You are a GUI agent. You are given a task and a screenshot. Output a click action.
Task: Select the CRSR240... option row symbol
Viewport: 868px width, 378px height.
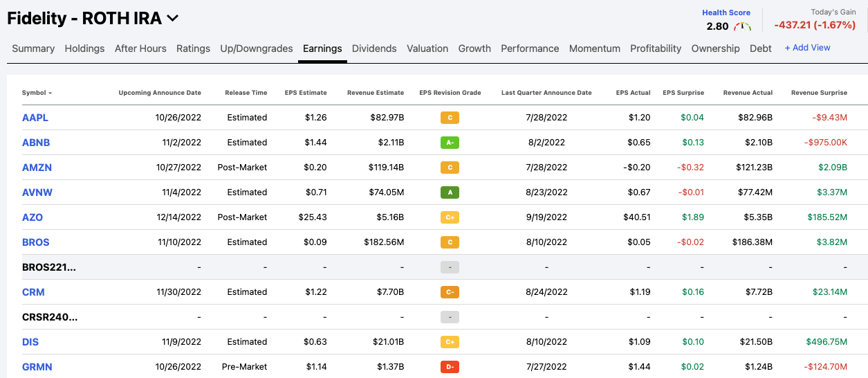50,317
